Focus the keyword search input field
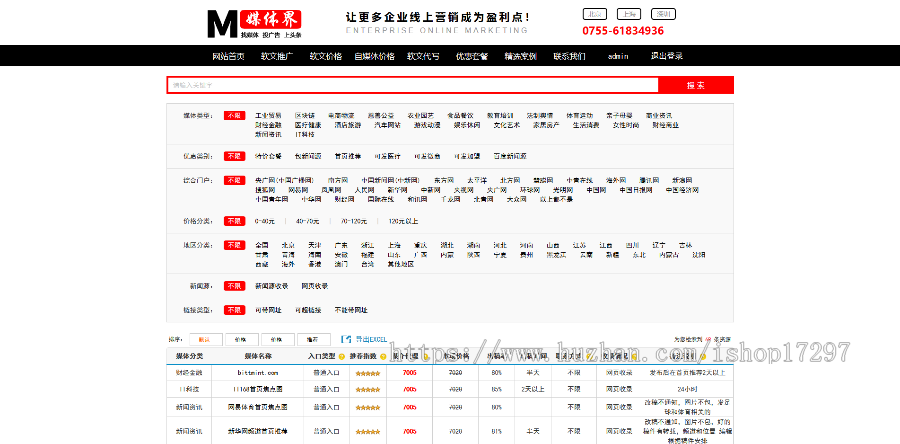 (412, 85)
